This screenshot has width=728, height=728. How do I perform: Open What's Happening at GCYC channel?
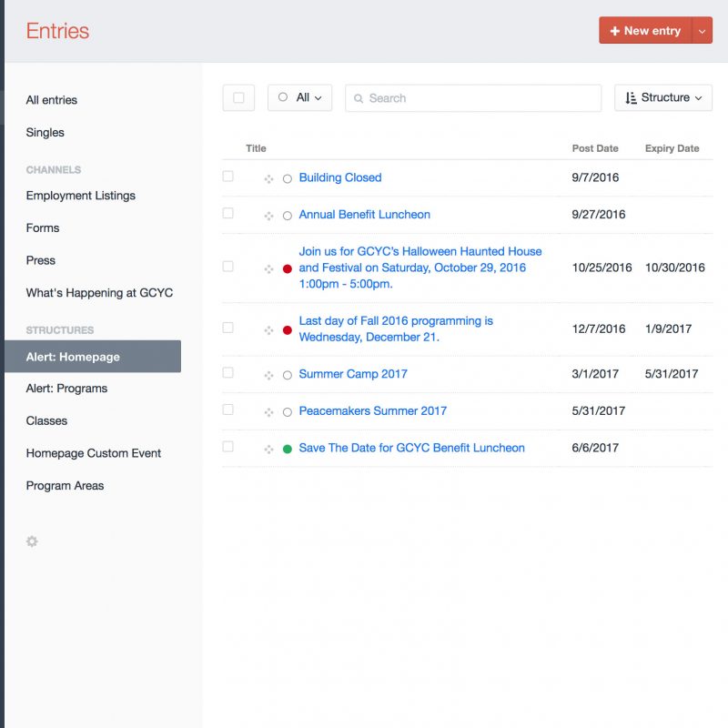pos(99,293)
